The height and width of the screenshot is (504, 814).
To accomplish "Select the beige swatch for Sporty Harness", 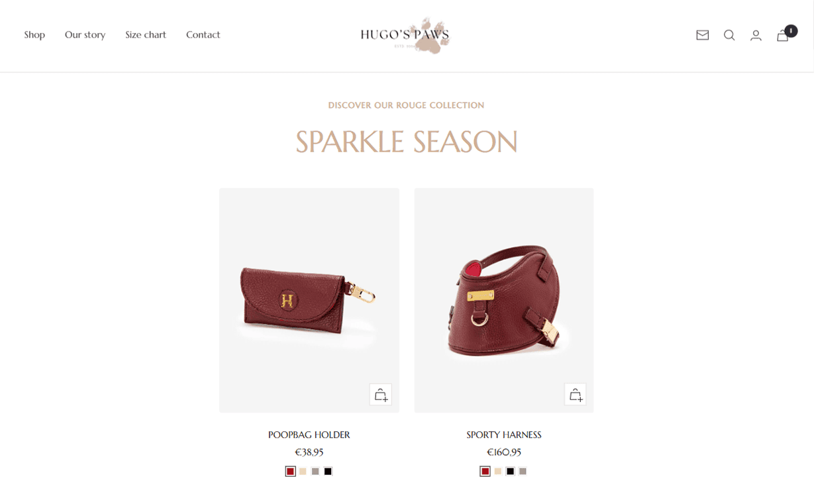I will [497, 472].
